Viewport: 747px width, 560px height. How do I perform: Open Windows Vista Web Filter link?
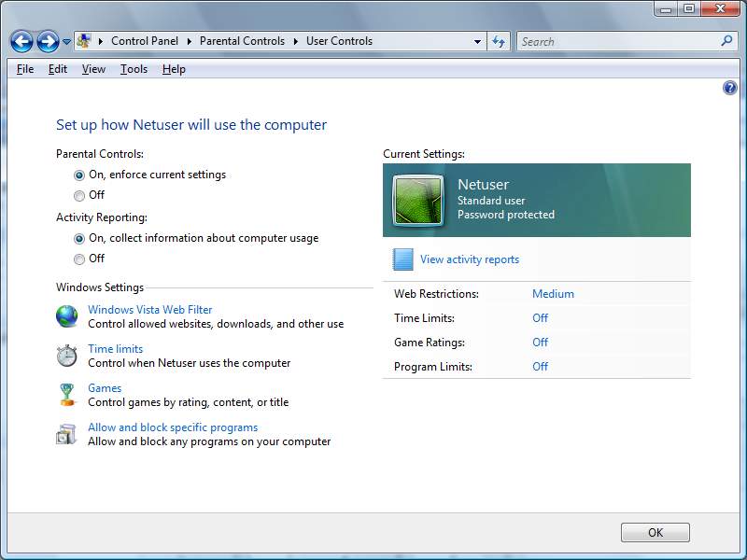point(150,310)
